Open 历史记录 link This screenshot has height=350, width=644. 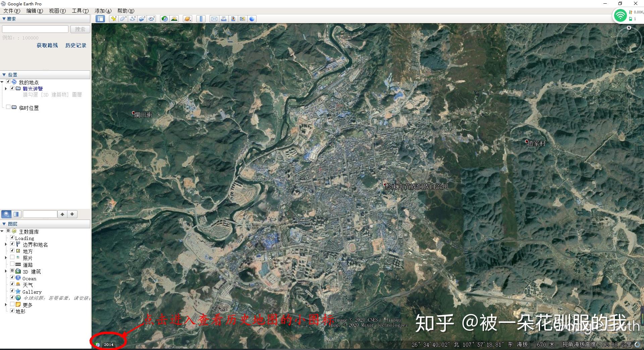click(x=76, y=45)
